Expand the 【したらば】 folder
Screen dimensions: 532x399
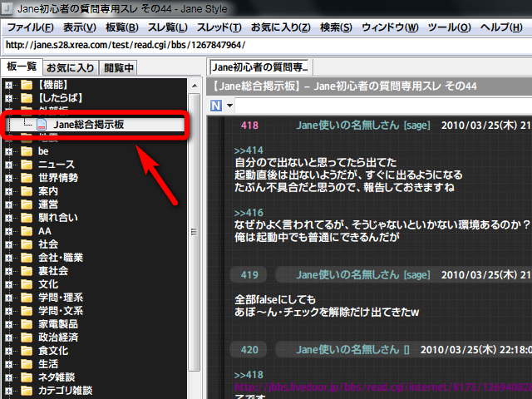click(8, 98)
